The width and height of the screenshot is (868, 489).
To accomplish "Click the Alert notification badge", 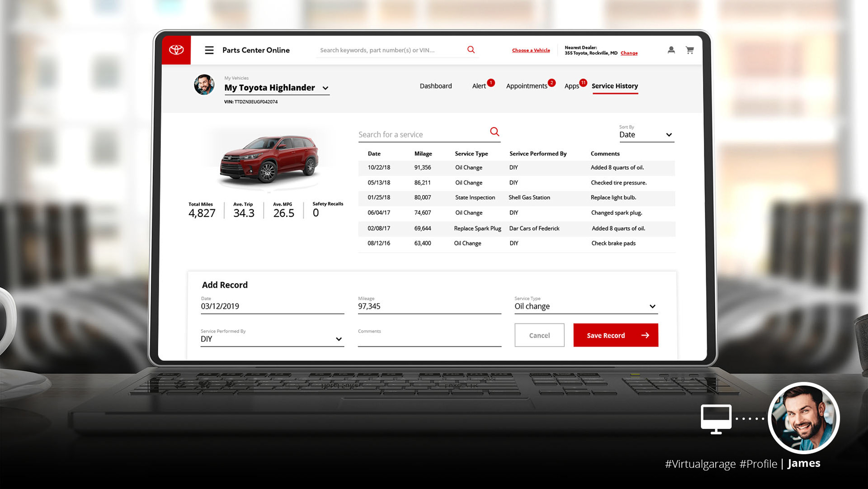I will [x=491, y=83].
